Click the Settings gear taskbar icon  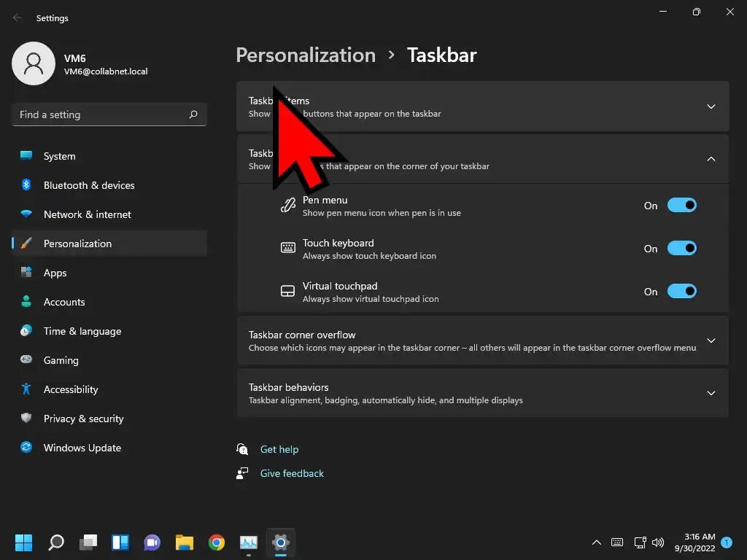click(x=281, y=542)
